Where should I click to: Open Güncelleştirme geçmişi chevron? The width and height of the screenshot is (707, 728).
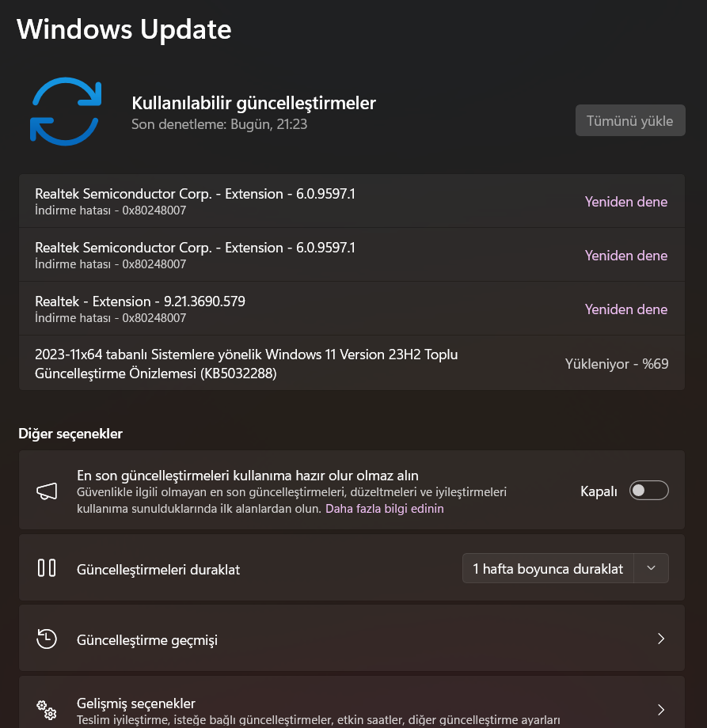(x=661, y=639)
